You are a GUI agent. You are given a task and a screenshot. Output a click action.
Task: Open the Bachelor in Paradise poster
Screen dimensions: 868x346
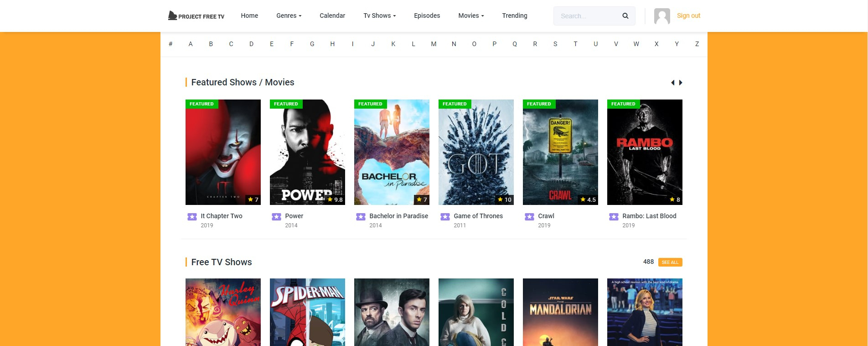pyautogui.click(x=392, y=152)
